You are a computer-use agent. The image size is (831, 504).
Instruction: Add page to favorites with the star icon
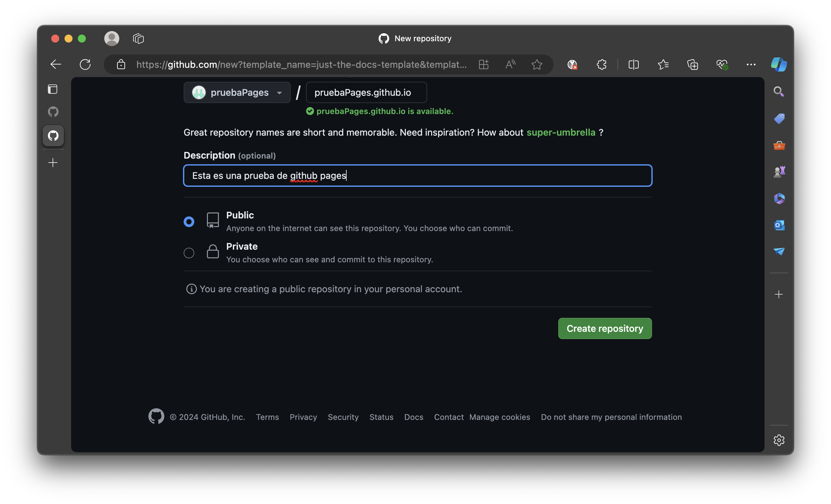[x=537, y=64]
